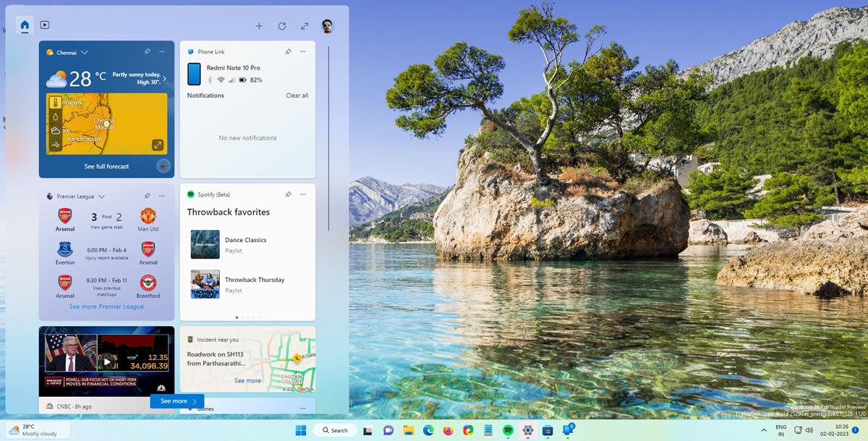The width and height of the screenshot is (868, 441).
Task: Pin the Premier League widget
Action: [148, 196]
